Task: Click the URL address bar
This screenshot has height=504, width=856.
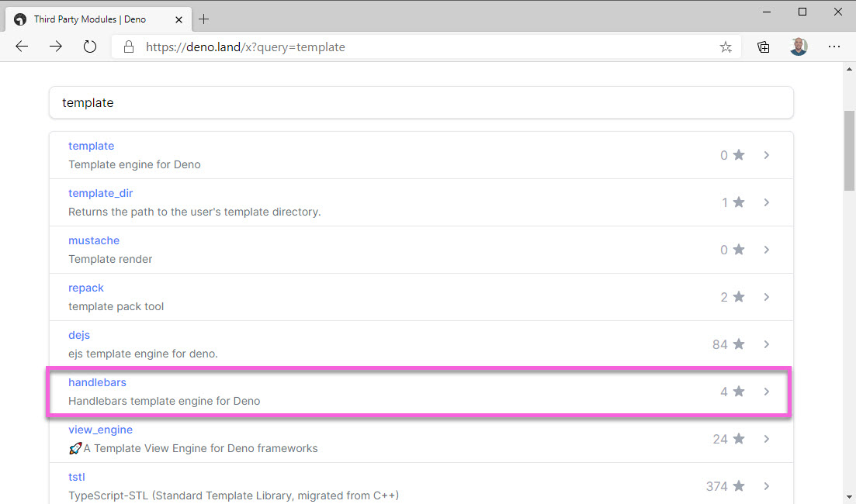Action: click(419, 47)
